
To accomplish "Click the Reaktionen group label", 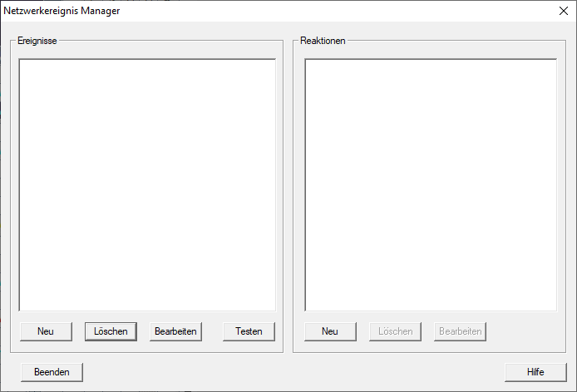I will click(323, 41).
